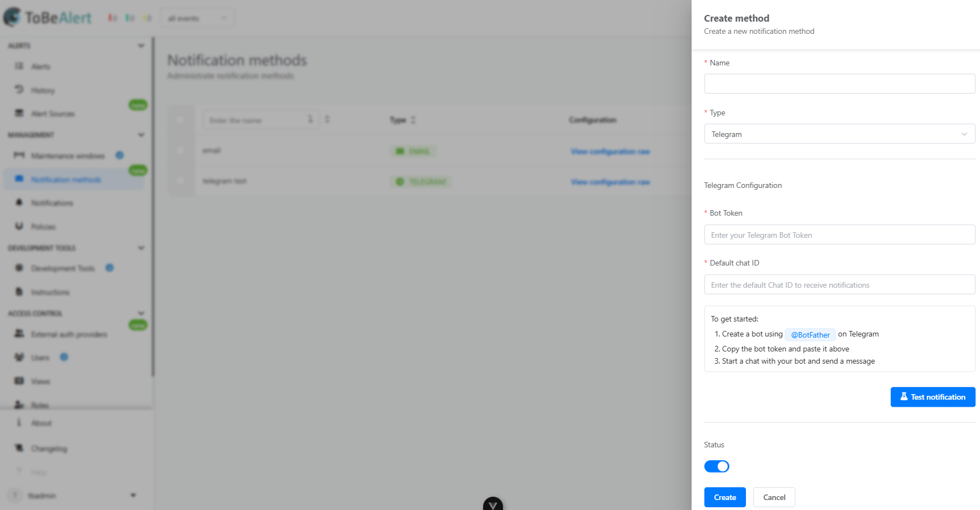Click the History sidebar icon
This screenshot has width=980, height=510.
click(x=19, y=90)
